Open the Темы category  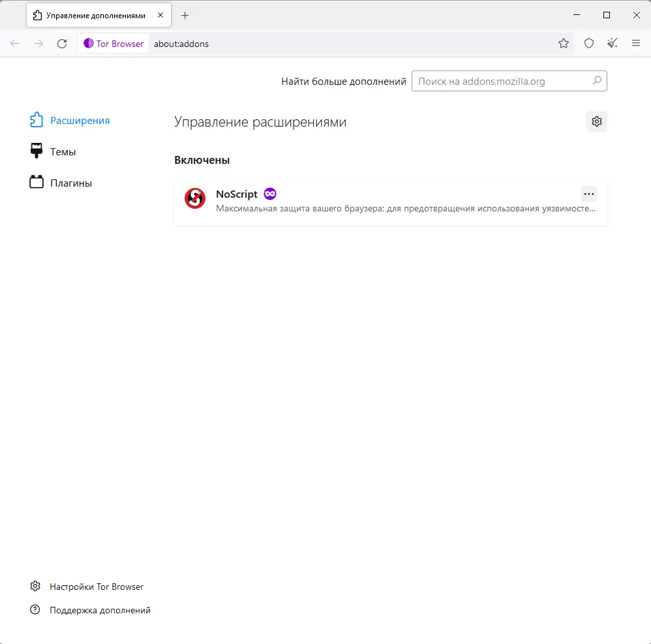[x=53, y=151]
